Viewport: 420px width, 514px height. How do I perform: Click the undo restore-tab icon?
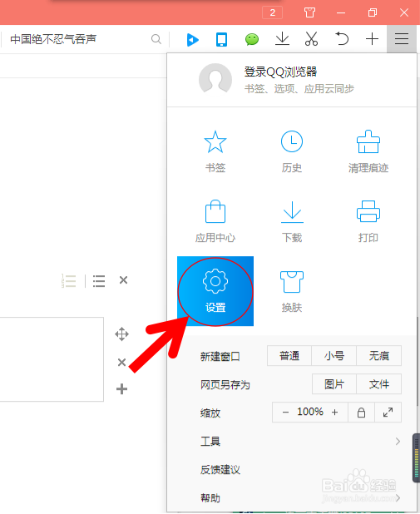[x=341, y=39]
